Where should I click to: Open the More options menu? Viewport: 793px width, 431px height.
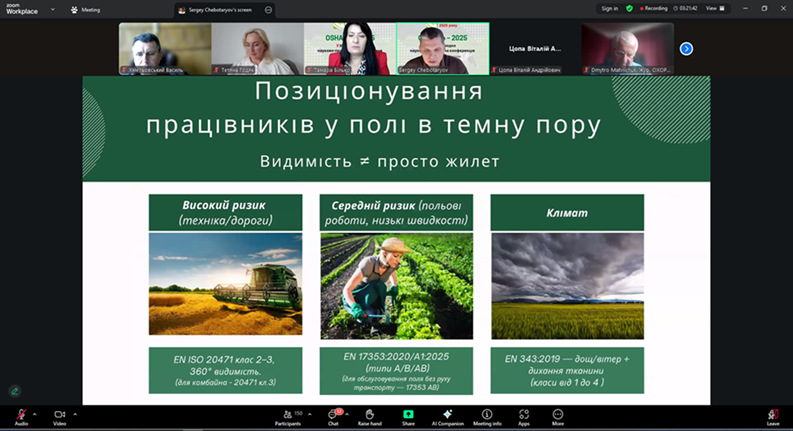pyautogui.click(x=558, y=417)
